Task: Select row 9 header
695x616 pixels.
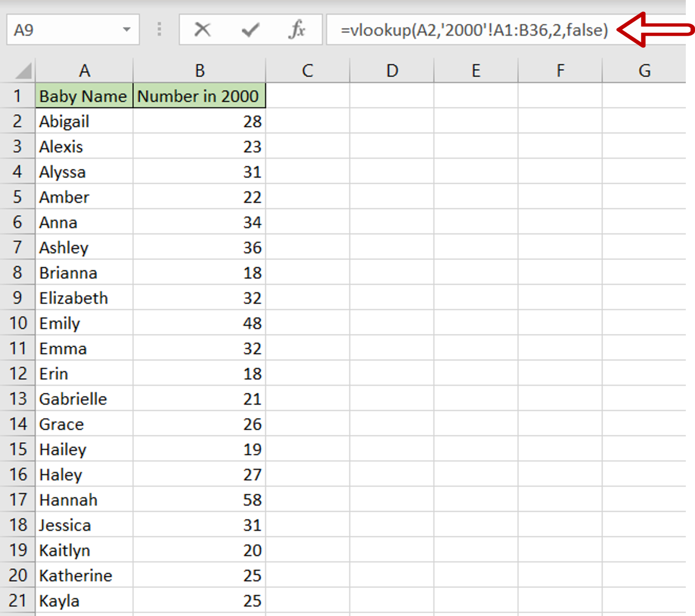Action: (x=17, y=298)
